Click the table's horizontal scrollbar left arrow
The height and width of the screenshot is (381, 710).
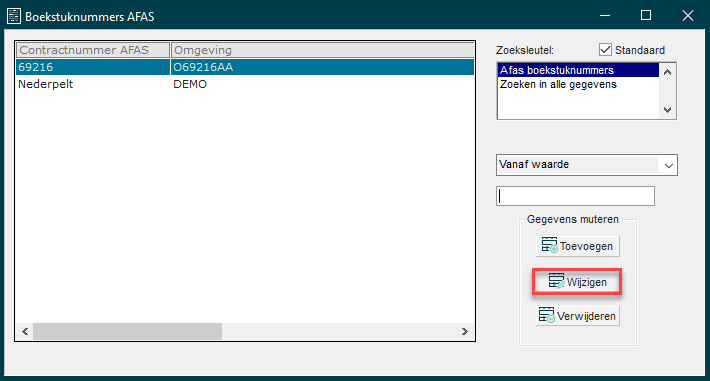pos(25,332)
